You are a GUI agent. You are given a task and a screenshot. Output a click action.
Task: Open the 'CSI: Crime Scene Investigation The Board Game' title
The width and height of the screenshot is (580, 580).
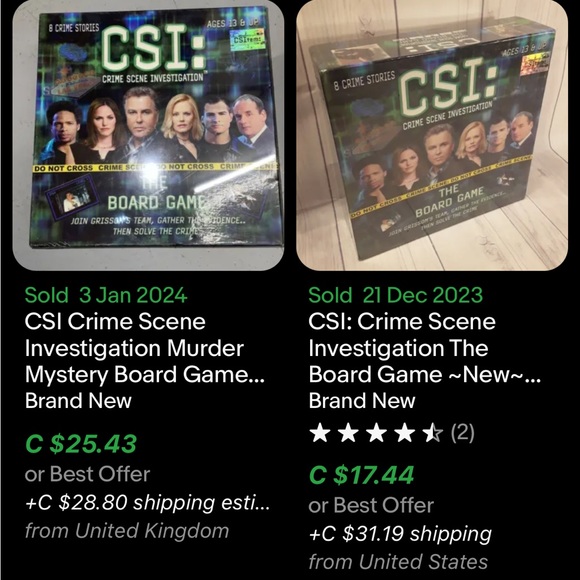pyautogui.click(x=425, y=348)
